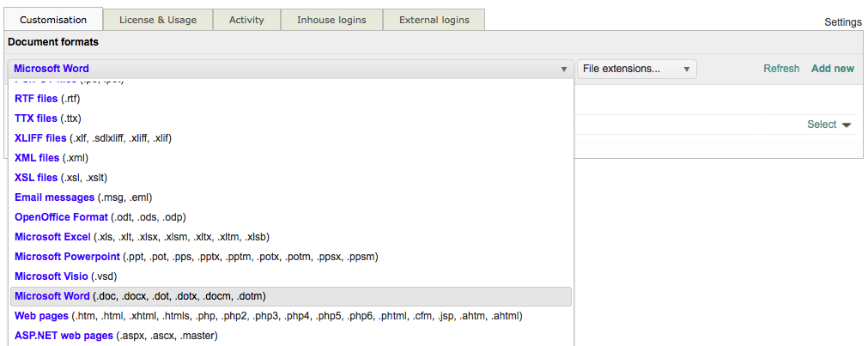
Task: Open the File extensions dropdown
Action: (x=636, y=69)
